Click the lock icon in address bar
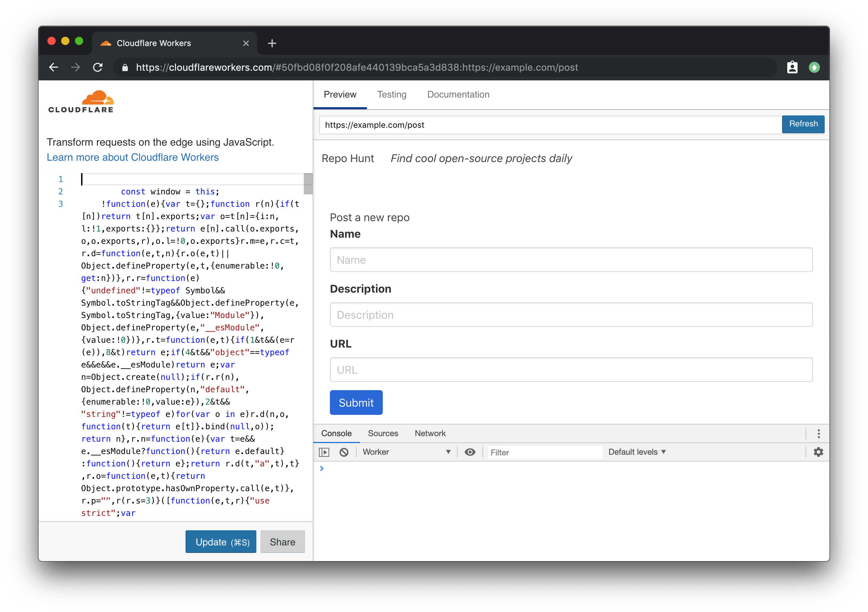The height and width of the screenshot is (612, 868). tap(125, 68)
